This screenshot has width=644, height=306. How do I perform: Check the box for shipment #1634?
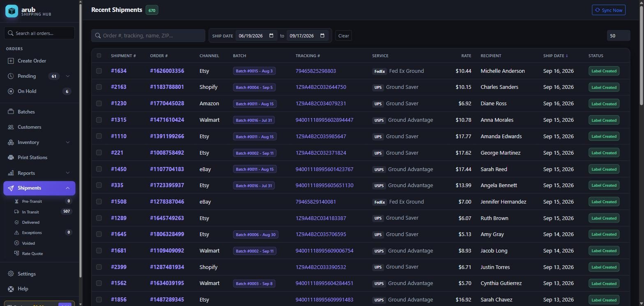pos(99,71)
